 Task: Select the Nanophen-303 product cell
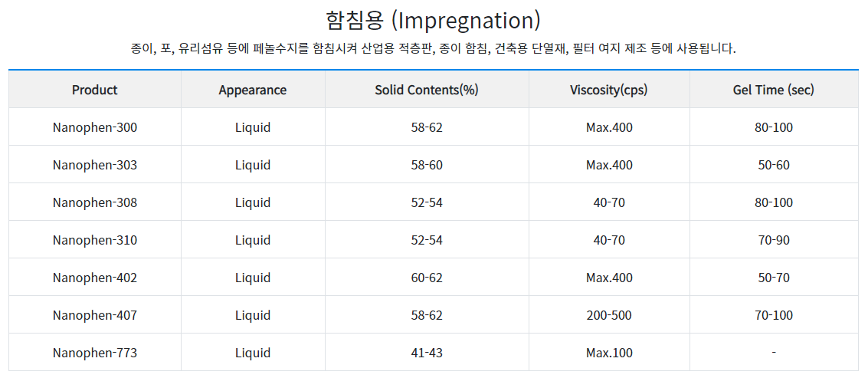click(x=95, y=165)
